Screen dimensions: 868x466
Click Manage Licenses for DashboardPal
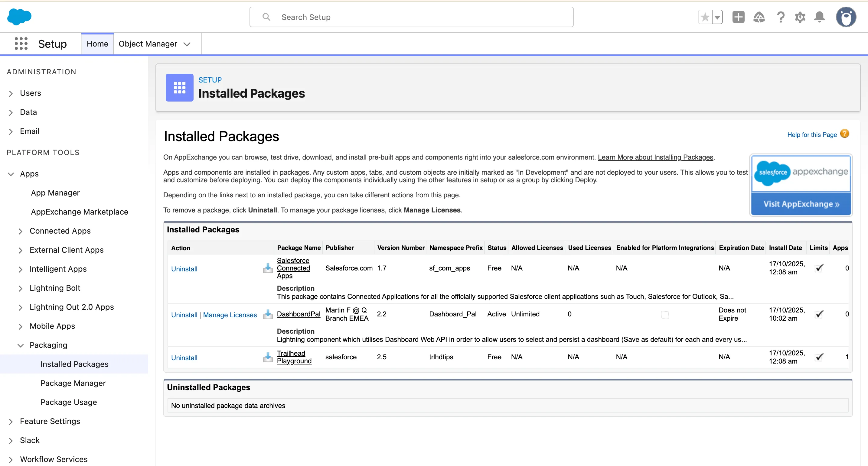click(x=230, y=315)
